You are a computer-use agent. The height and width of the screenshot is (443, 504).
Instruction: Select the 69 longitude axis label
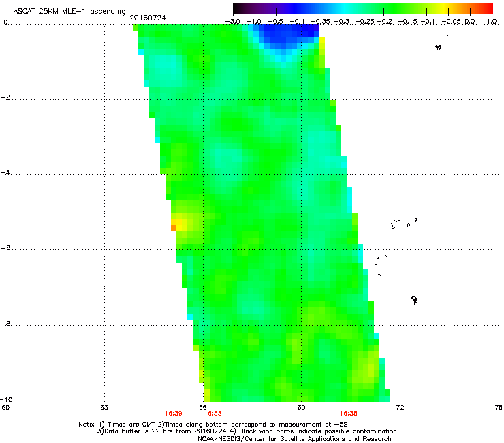coord(301,408)
